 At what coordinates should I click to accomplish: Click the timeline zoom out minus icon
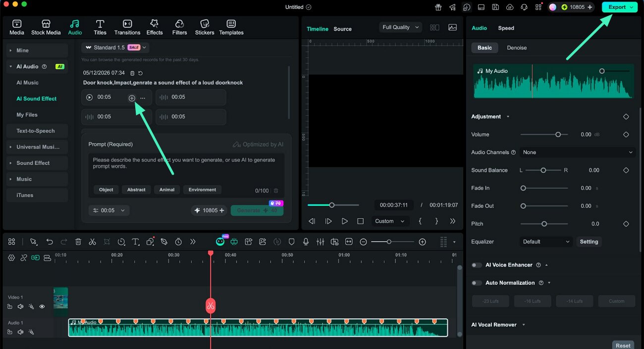pyautogui.click(x=363, y=242)
